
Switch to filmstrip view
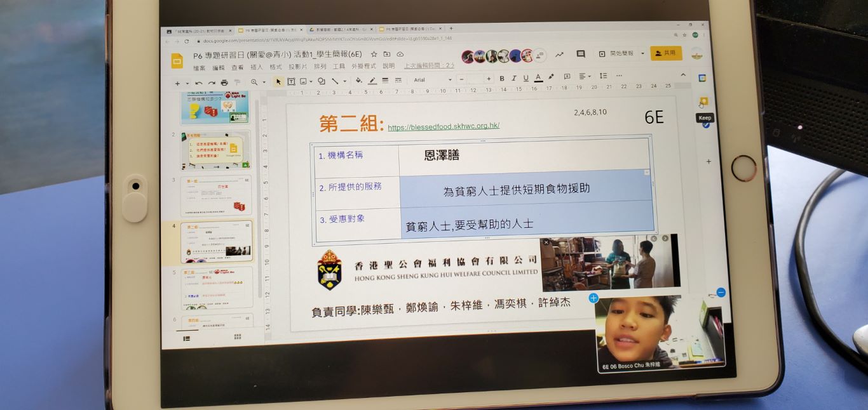pos(187,338)
